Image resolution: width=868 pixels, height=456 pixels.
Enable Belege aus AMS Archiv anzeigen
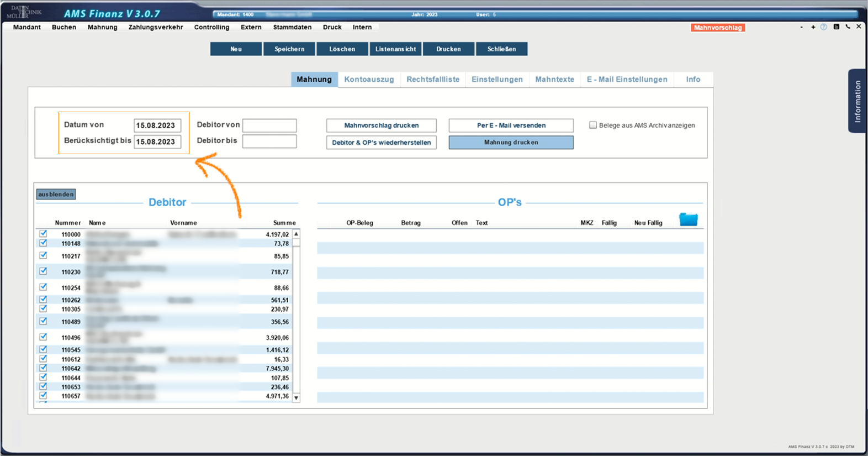[x=593, y=125]
